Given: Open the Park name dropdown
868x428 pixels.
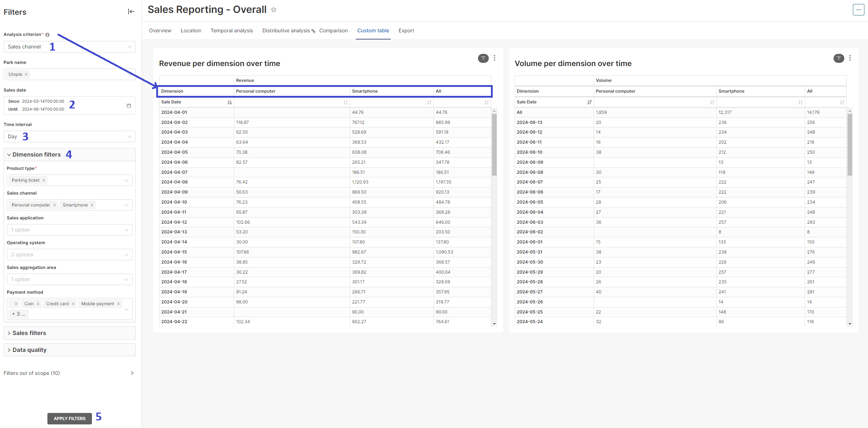Looking at the screenshot, I should [x=70, y=74].
